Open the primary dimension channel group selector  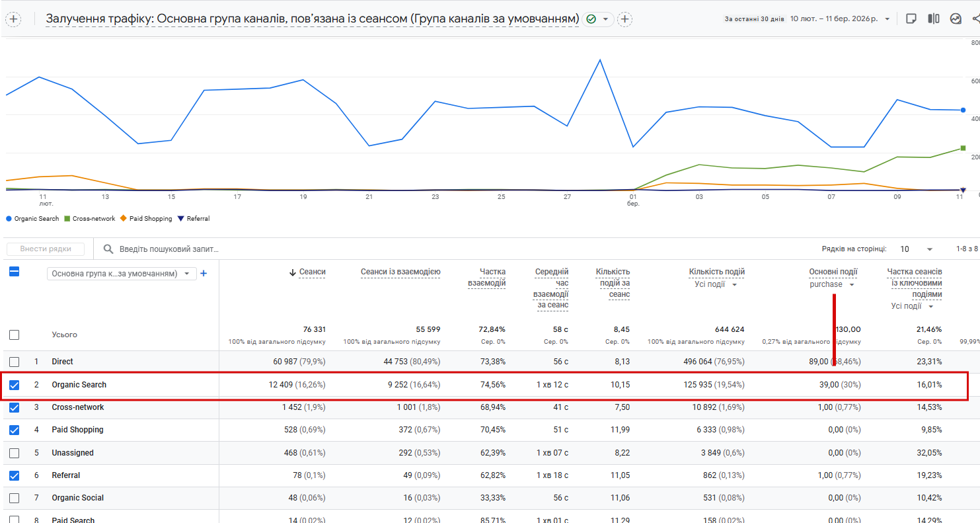point(122,274)
